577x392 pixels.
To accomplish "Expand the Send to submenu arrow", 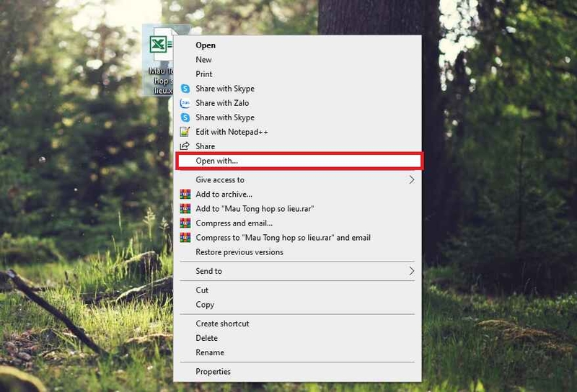I will 411,271.
